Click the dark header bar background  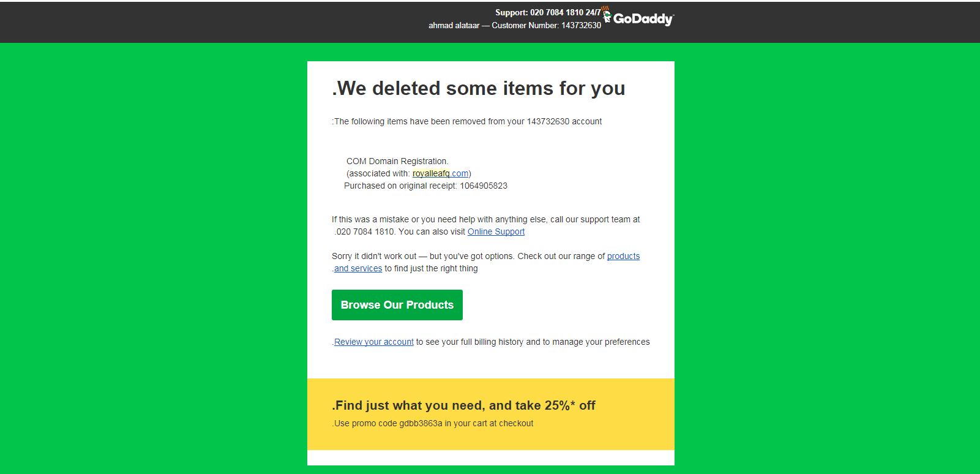click(184, 21)
